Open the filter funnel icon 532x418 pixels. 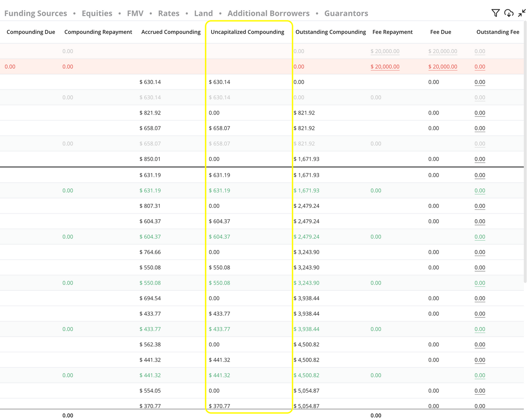tap(495, 13)
